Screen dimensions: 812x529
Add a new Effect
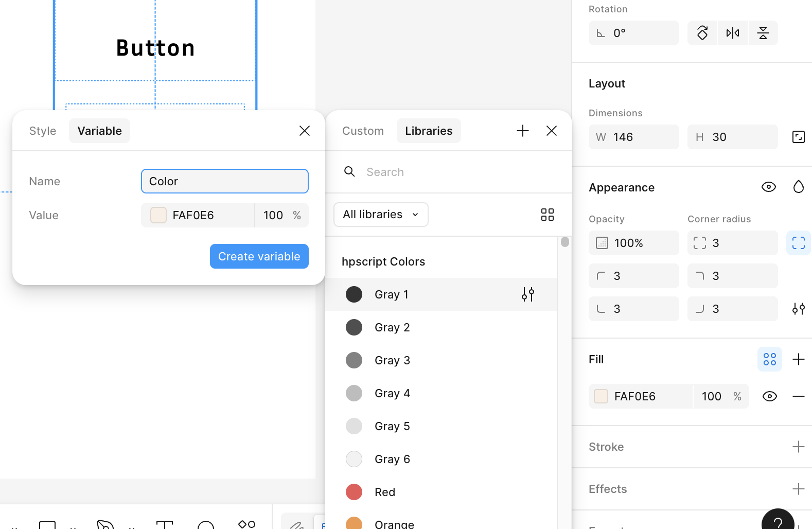pos(798,489)
